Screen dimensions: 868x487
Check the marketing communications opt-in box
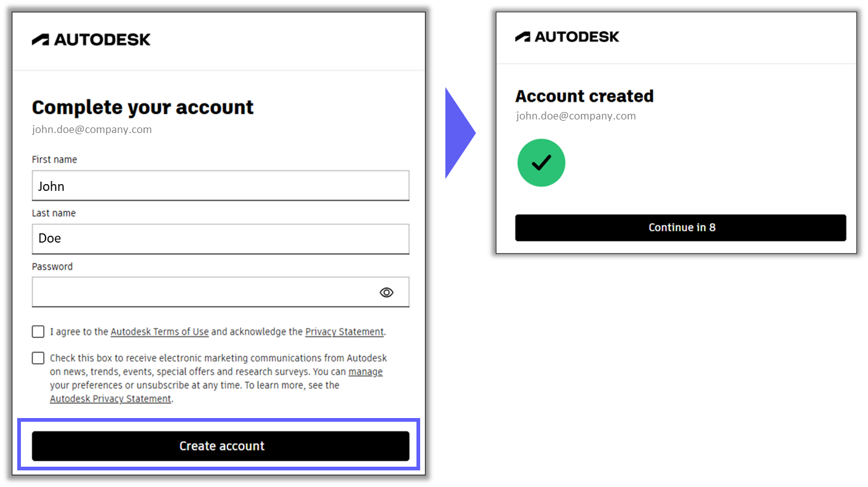[x=38, y=358]
